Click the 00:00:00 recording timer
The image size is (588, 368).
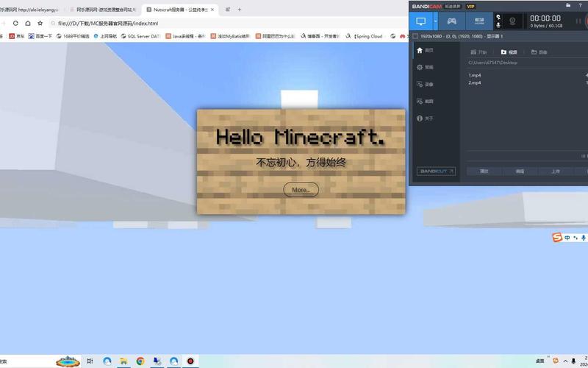(545, 18)
